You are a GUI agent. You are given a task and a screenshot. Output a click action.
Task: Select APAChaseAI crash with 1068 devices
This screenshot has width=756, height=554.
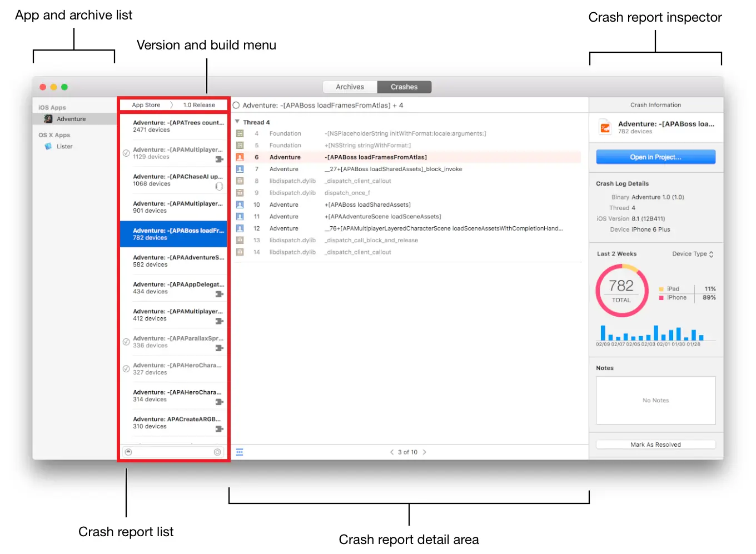point(173,180)
